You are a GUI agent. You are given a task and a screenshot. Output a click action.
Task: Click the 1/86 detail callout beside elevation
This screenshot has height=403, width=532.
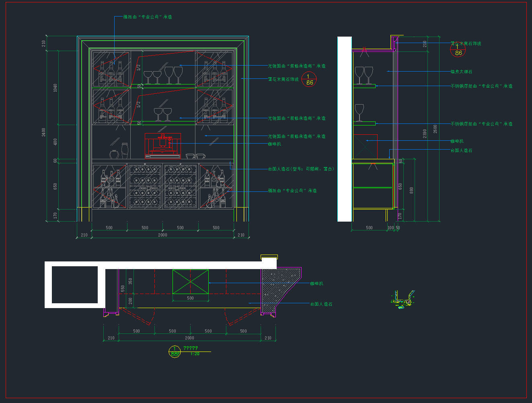309,79
